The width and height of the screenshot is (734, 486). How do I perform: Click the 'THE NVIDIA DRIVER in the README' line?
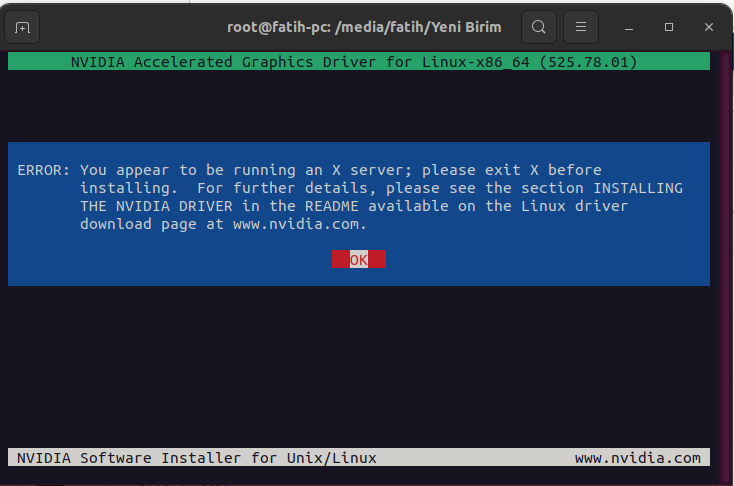[x=354, y=206]
